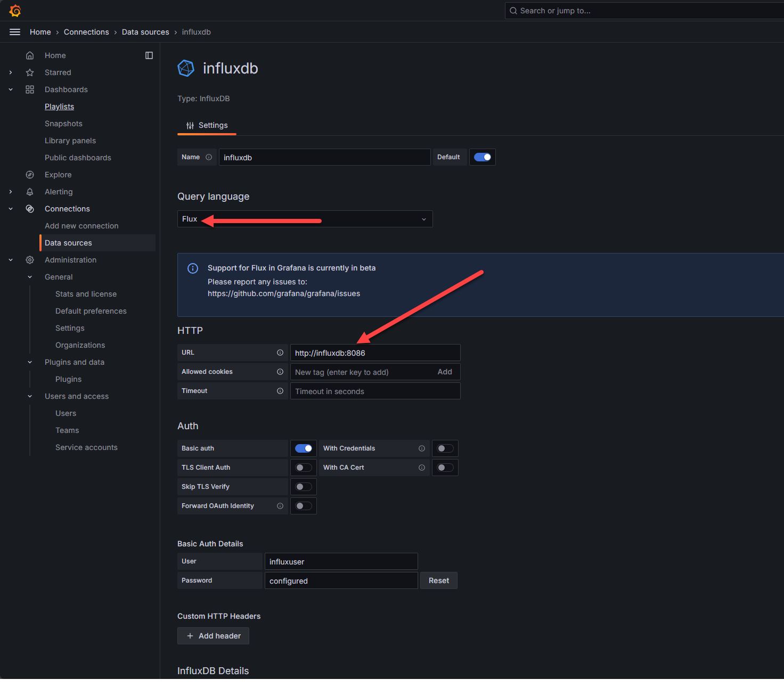Click the search magnifier icon

click(513, 11)
